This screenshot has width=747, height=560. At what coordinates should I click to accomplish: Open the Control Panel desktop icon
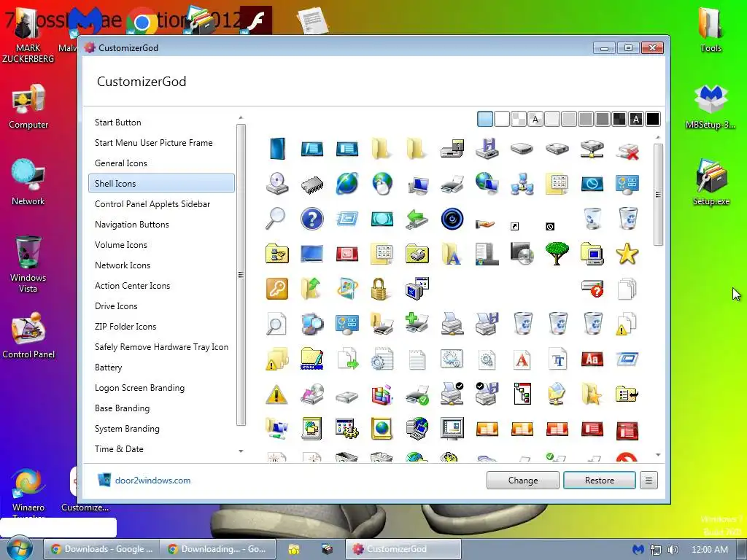(x=28, y=335)
